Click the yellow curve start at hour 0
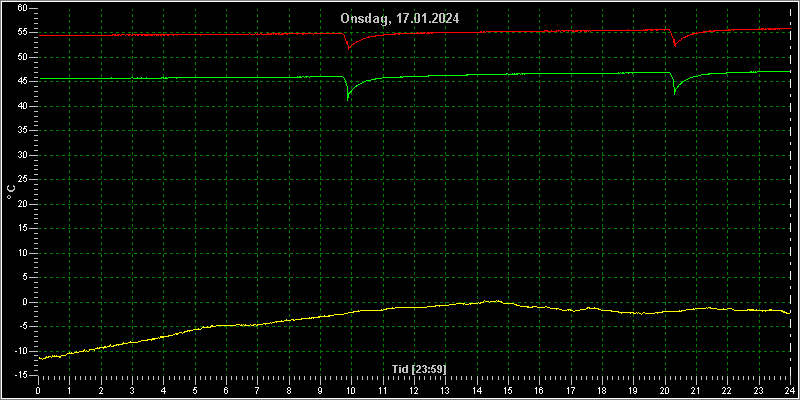 tap(40, 359)
